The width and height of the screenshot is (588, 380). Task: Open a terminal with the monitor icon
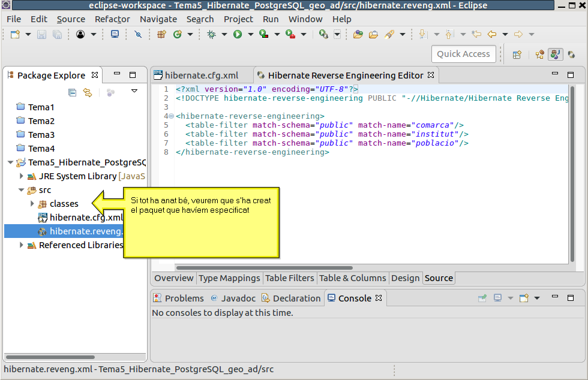[x=115, y=35]
